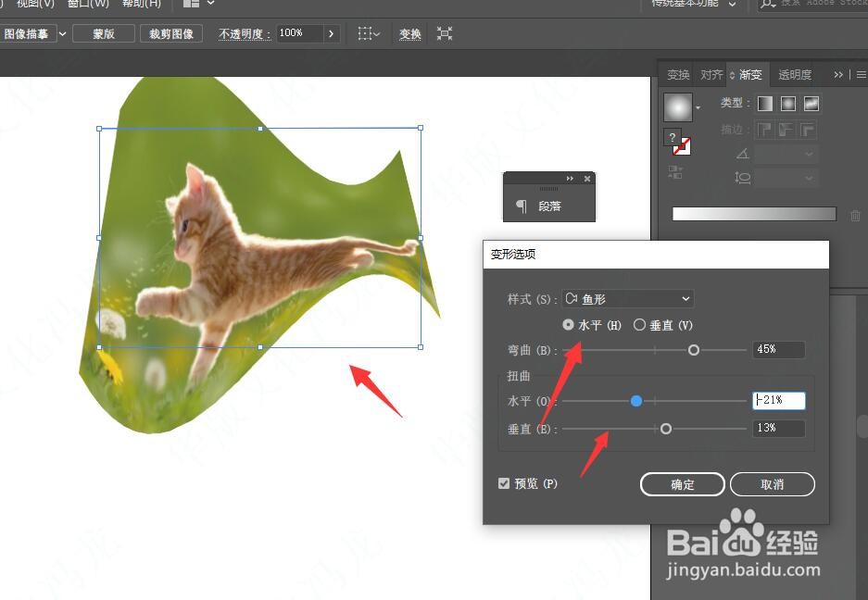
Task: Open the 图像描摹 dropdown arrow
Action: (61, 33)
